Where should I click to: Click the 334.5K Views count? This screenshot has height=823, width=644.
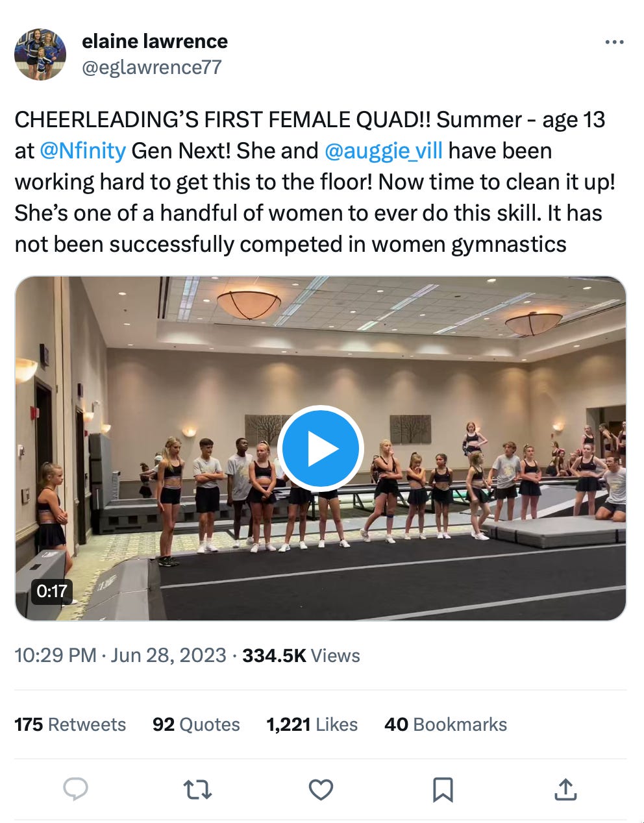click(x=301, y=656)
